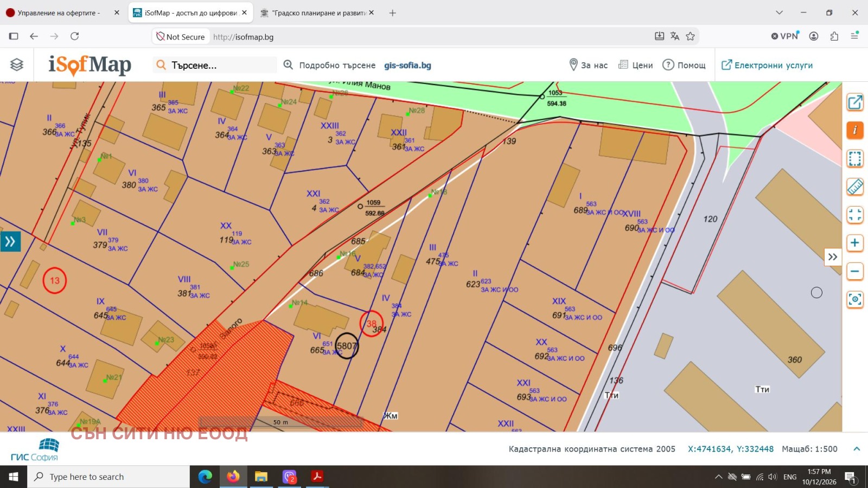Click the install/download page icon in address bar
The width and height of the screenshot is (868, 488).
[659, 36]
